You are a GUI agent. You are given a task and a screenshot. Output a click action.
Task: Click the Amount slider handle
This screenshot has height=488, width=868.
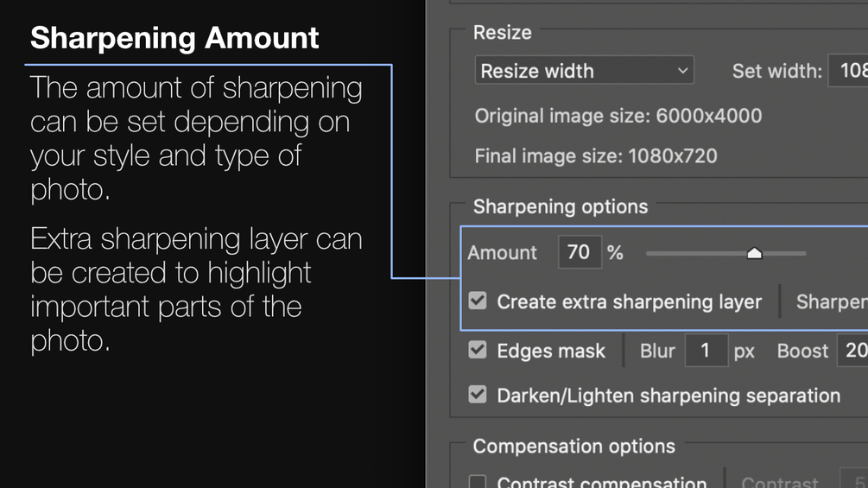pos(754,253)
